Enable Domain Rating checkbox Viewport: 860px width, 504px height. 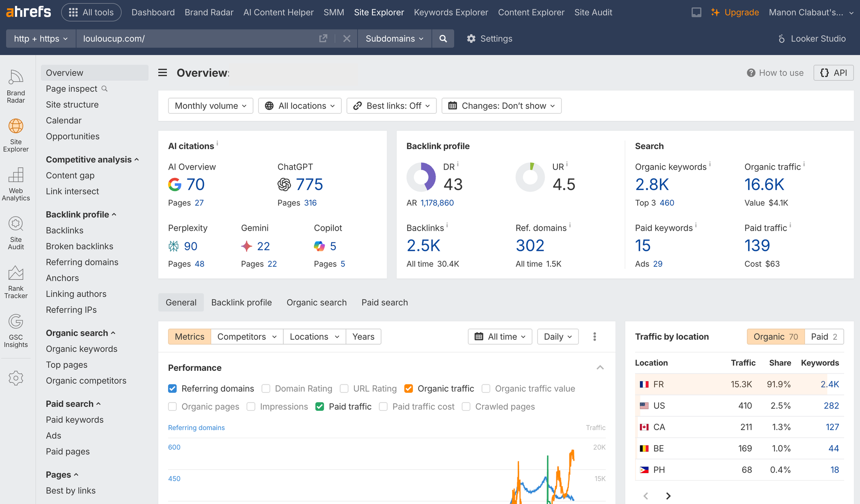coord(266,389)
